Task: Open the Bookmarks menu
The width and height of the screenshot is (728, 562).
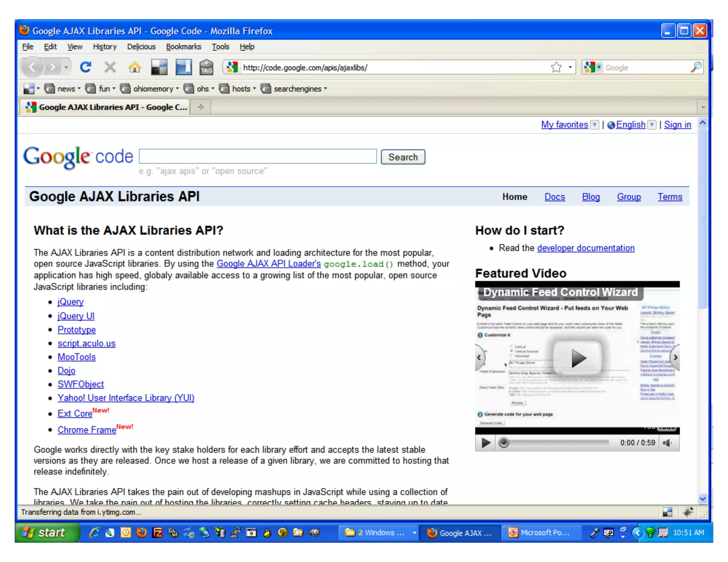Action: point(183,47)
